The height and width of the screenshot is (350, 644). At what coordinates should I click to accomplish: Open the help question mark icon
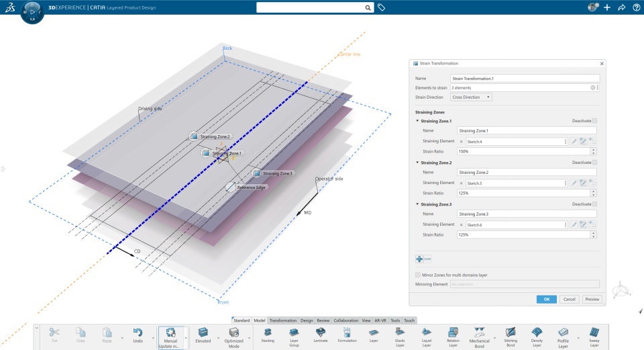pos(636,7)
